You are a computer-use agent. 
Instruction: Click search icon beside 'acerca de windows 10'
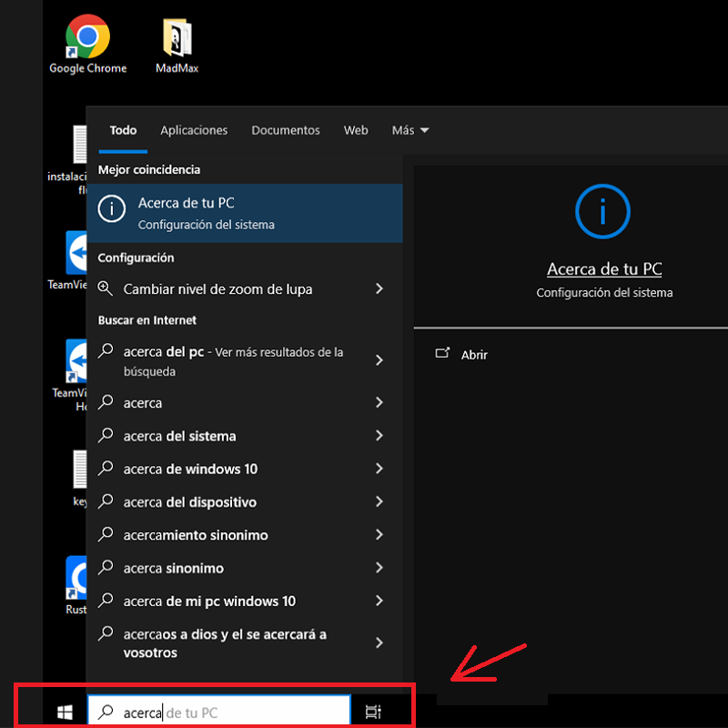106,468
